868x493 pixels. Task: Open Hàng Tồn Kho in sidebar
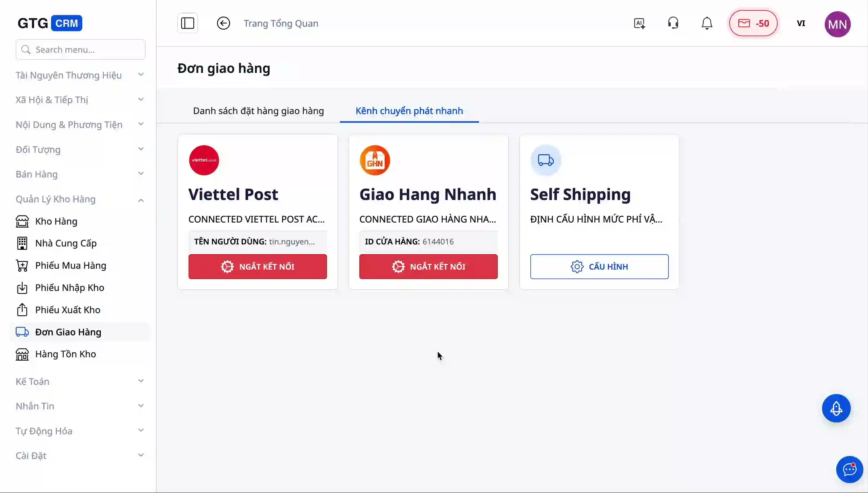(66, 354)
